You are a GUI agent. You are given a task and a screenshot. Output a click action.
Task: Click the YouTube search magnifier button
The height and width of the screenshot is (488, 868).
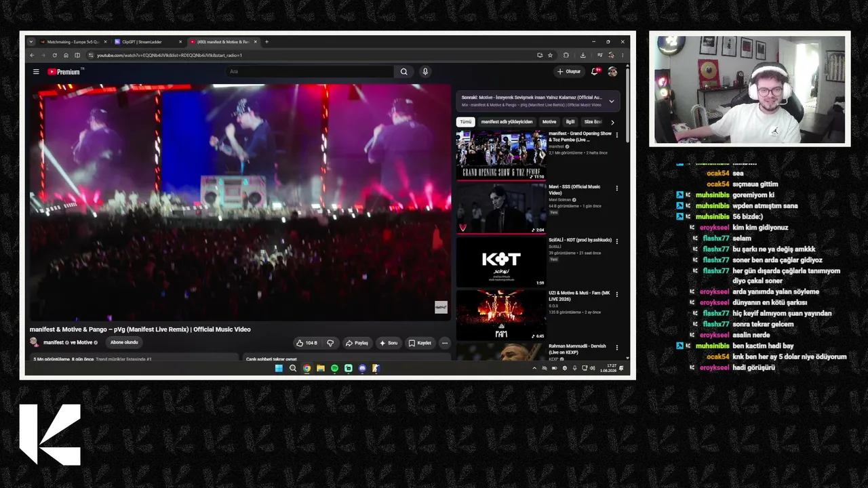(x=404, y=72)
